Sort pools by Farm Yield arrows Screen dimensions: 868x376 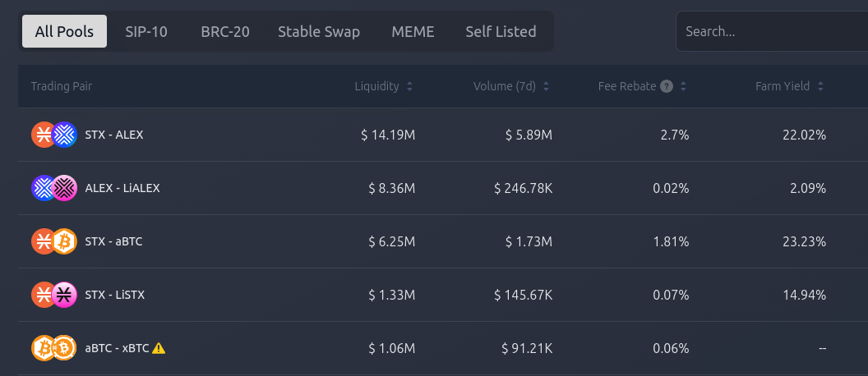tap(820, 86)
